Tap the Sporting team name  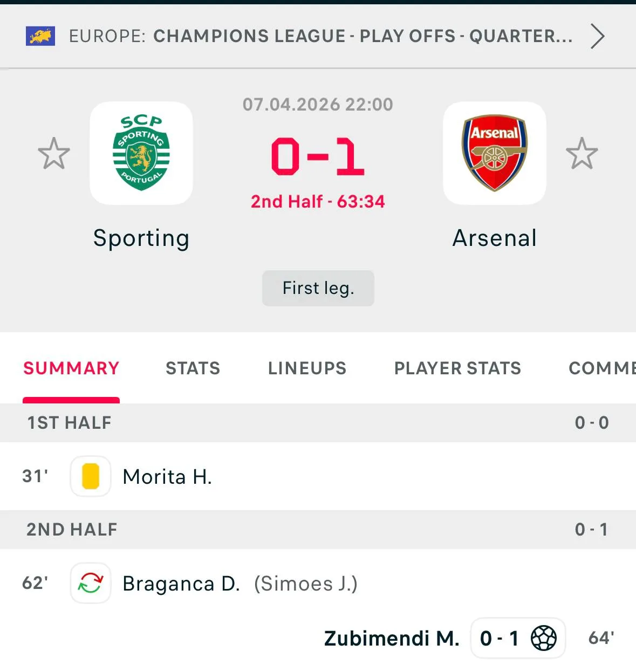[x=141, y=238]
